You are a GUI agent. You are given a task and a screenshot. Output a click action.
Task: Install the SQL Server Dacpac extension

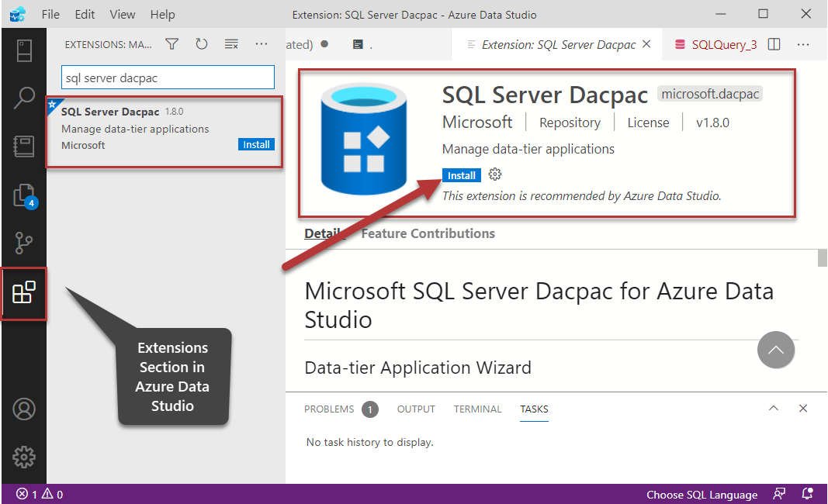pyautogui.click(x=462, y=175)
